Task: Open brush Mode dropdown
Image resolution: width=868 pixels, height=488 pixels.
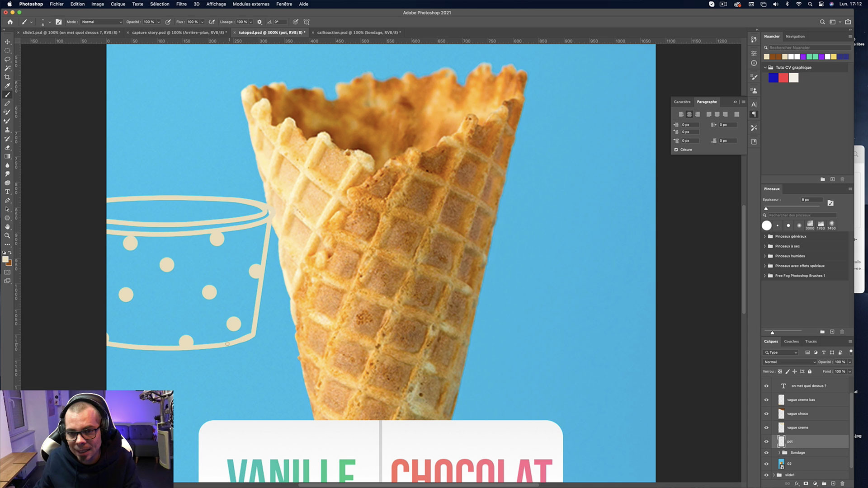Action: [x=102, y=22]
